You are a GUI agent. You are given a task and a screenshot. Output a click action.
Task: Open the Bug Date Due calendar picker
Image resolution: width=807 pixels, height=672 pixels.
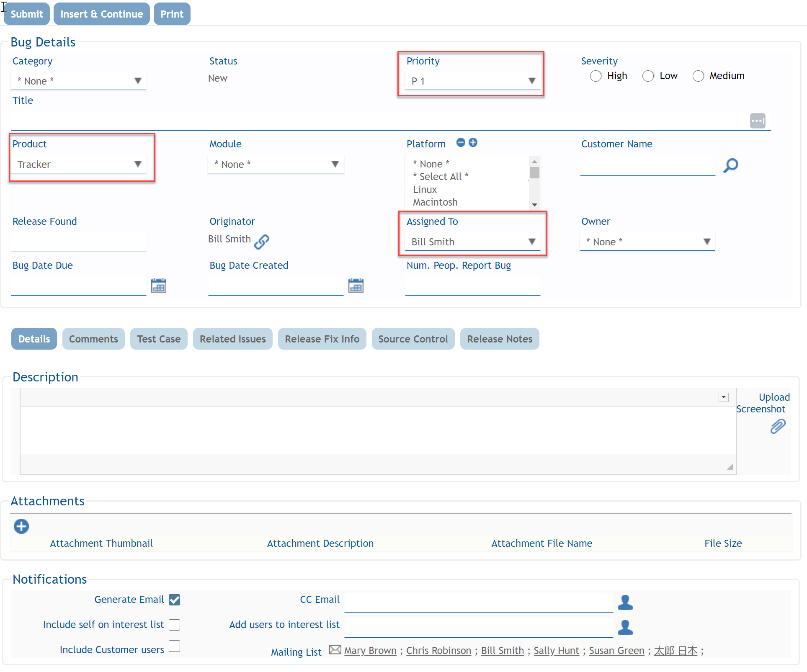(x=159, y=286)
